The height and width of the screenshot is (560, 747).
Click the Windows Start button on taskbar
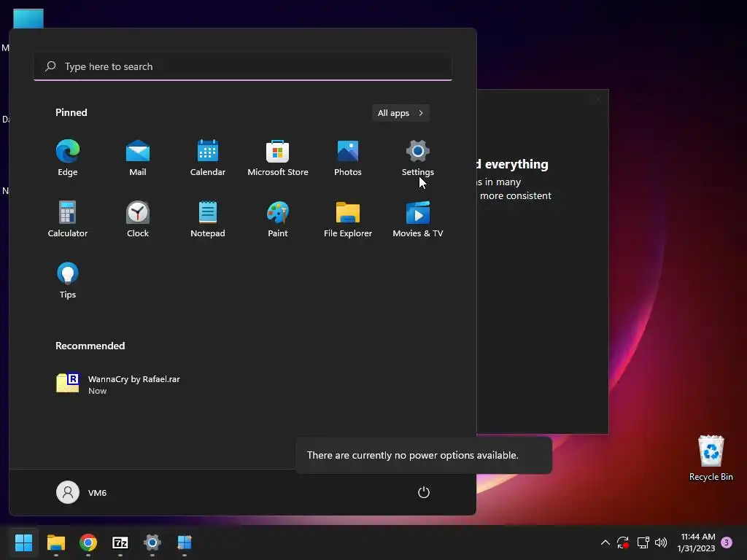[x=23, y=542]
